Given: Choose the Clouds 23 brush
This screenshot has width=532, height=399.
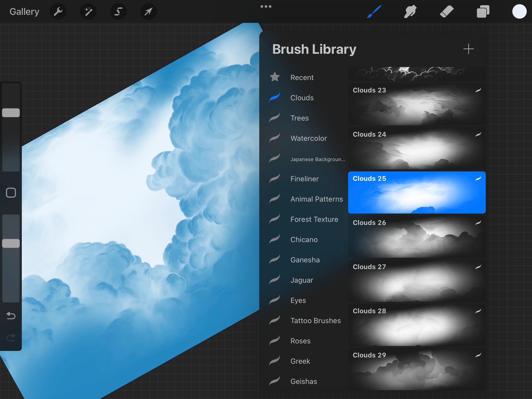Looking at the screenshot, I should tap(417, 104).
